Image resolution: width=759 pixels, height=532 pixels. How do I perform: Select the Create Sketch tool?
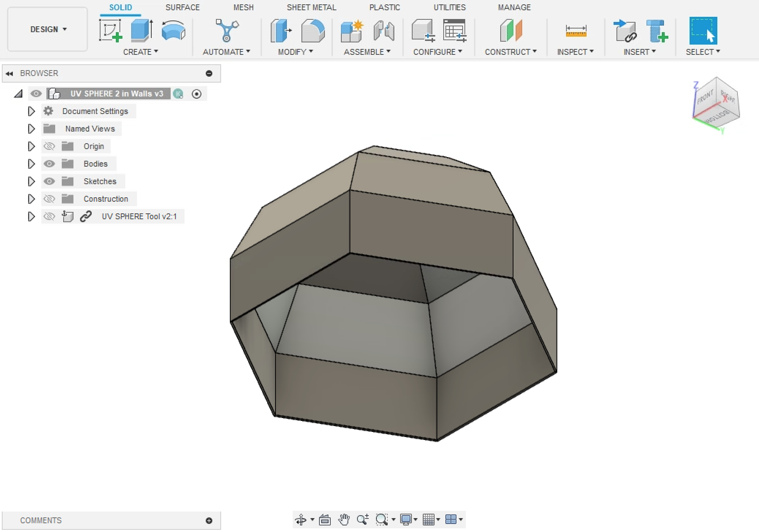(110, 31)
